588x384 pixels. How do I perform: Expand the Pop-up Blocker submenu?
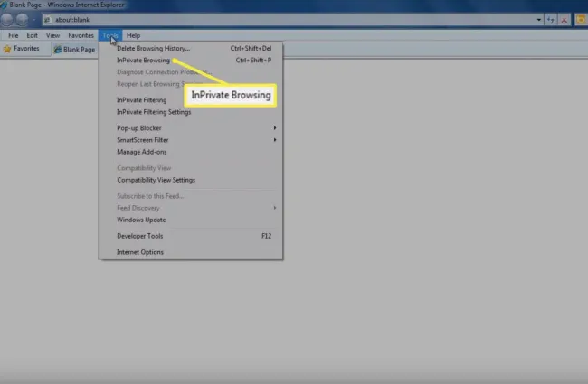point(275,128)
